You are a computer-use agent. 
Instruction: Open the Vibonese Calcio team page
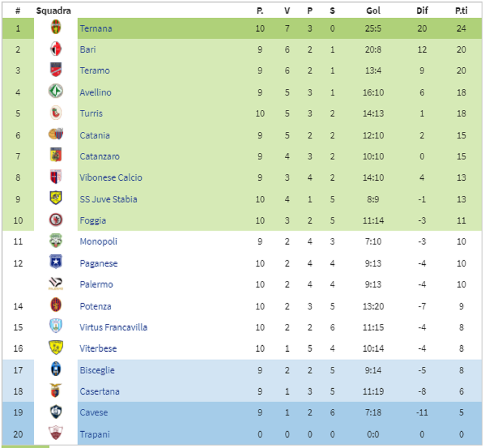[x=111, y=177]
